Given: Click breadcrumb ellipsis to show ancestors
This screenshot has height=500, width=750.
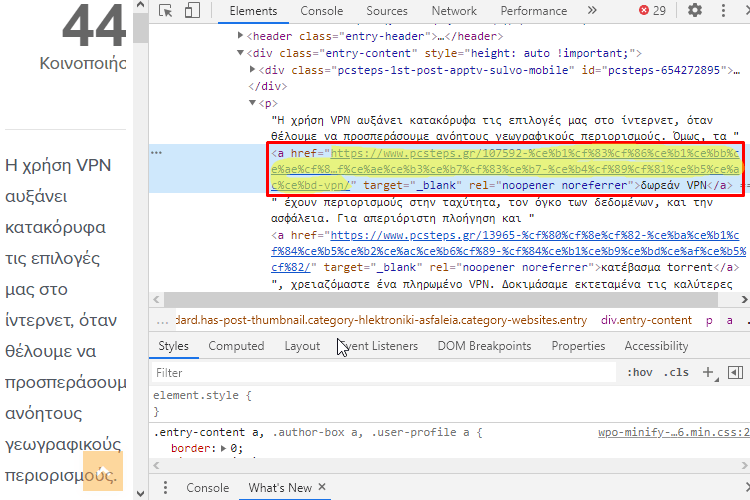Looking at the screenshot, I should [x=162, y=321].
